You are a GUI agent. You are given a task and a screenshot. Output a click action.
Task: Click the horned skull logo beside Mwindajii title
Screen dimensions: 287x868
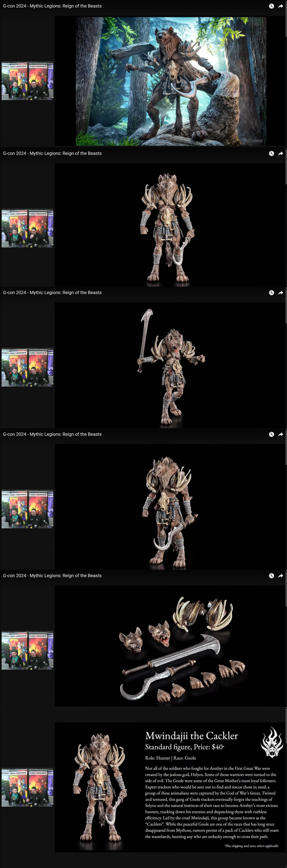(272, 742)
